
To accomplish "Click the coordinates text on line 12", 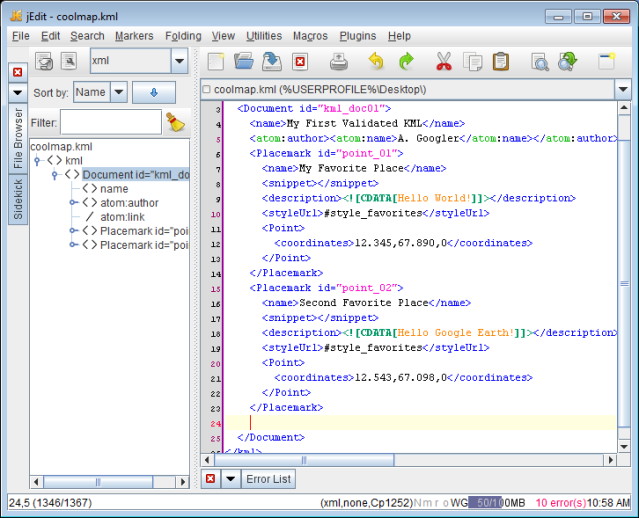I will tap(403, 243).
